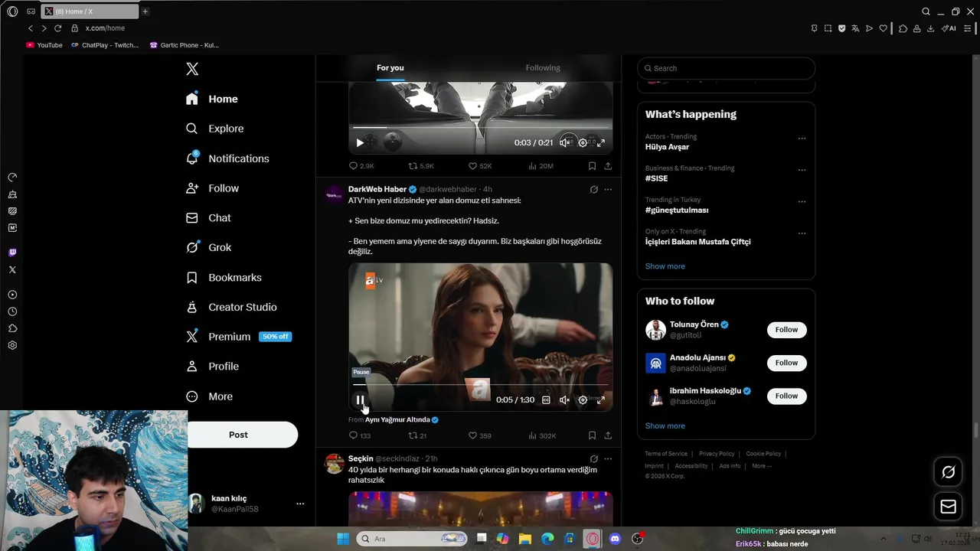Viewport: 980px width, 551px height.
Task: Open Notifications with the bell icon
Action: pyautogui.click(x=227, y=158)
